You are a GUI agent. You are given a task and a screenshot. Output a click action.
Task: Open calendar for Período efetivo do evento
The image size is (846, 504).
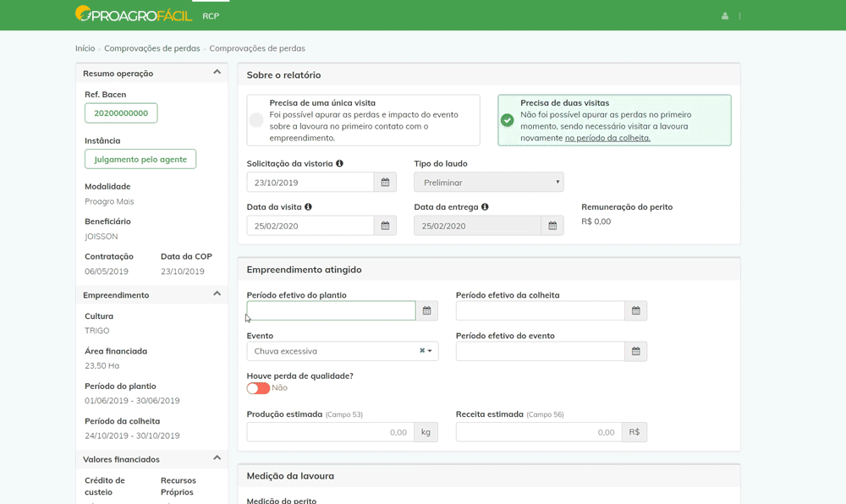(636, 352)
